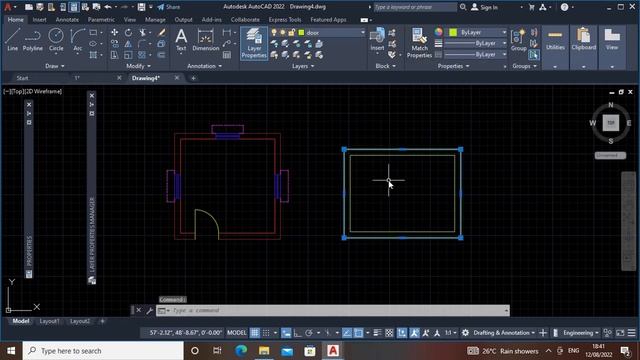Select the Polyline tool
640x360 pixels.
[33, 40]
